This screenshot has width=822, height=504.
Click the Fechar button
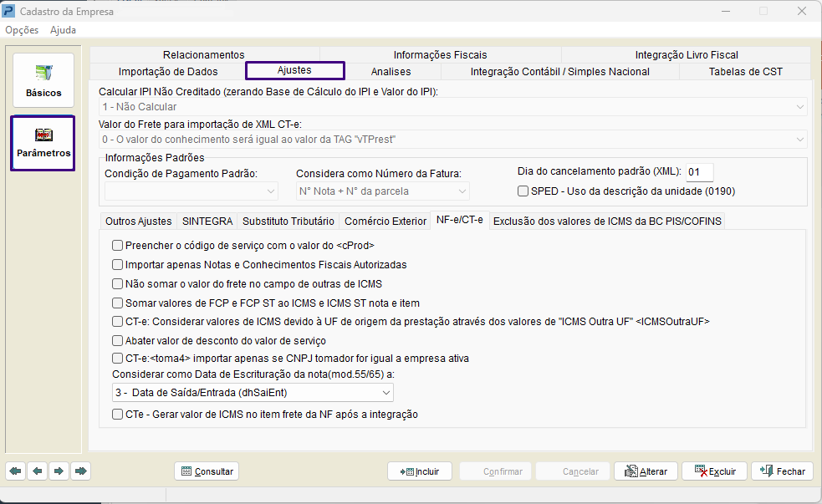(783, 471)
